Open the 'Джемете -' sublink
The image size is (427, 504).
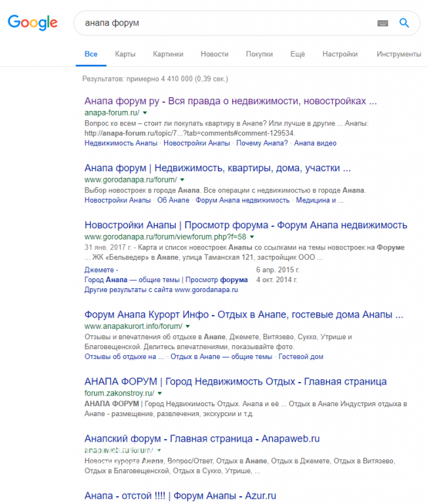click(101, 270)
